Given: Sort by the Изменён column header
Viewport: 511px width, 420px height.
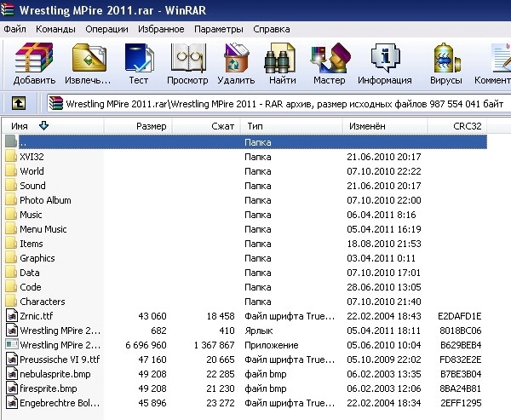Looking at the screenshot, I should 385,126.
